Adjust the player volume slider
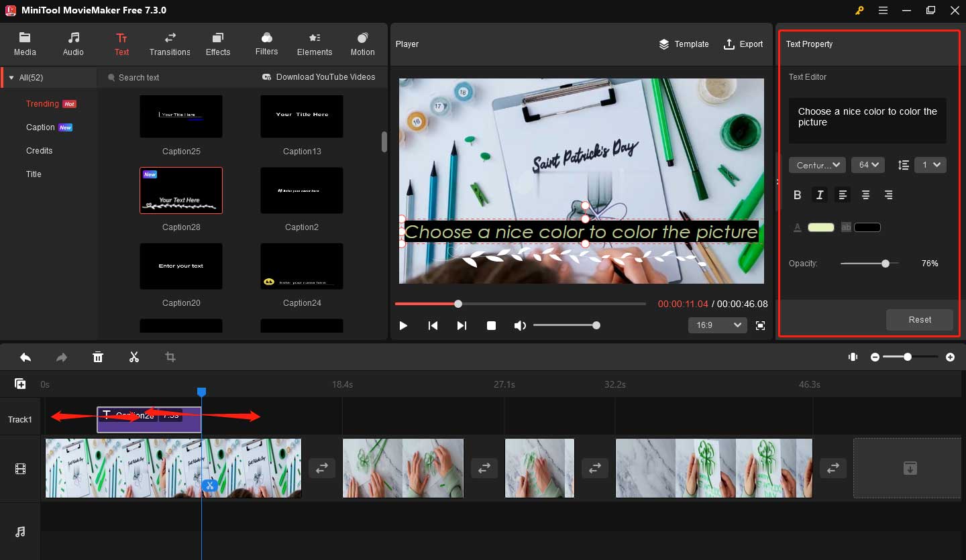 (x=567, y=325)
